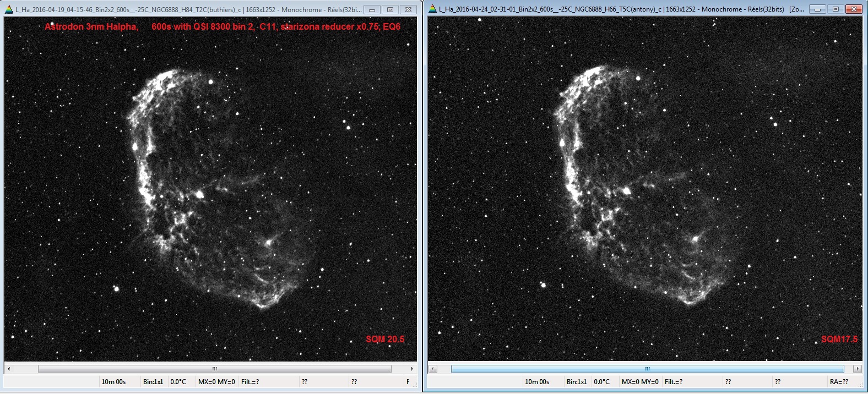Image resolution: width=868 pixels, height=394 pixels.
Task: Click "Filt.=?" in left window status bar
Action: (250, 382)
